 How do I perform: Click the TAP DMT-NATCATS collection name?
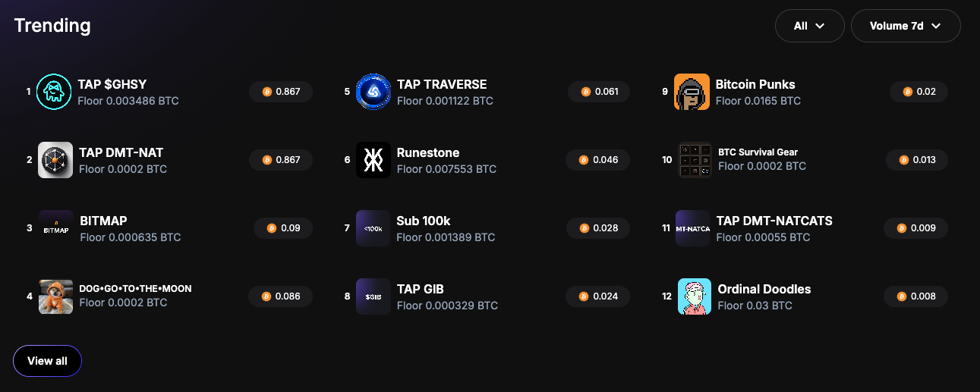tap(774, 221)
